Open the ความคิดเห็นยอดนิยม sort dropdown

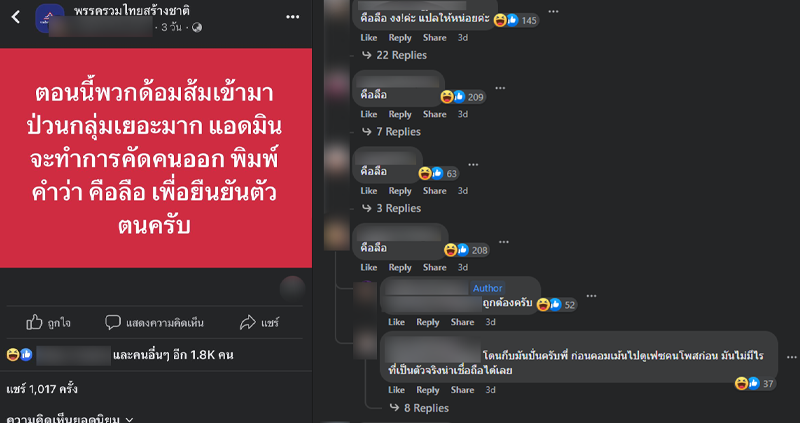pos(70,419)
